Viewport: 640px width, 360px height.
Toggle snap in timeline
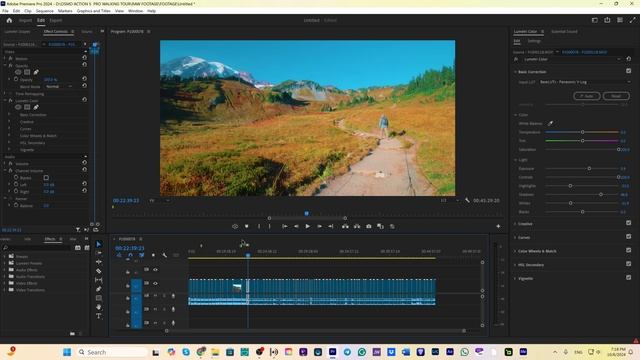tap(130, 255)
